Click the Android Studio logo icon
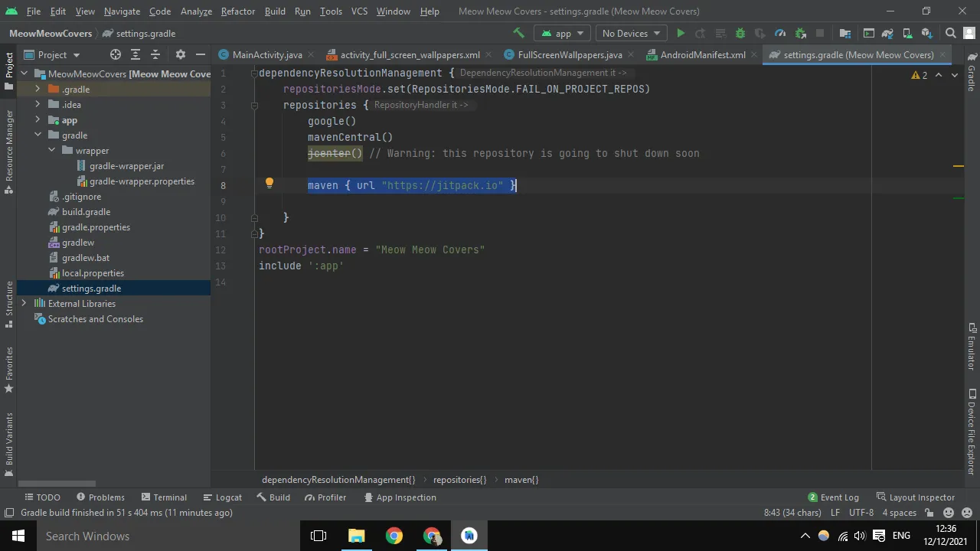 (x=11, y=11)
